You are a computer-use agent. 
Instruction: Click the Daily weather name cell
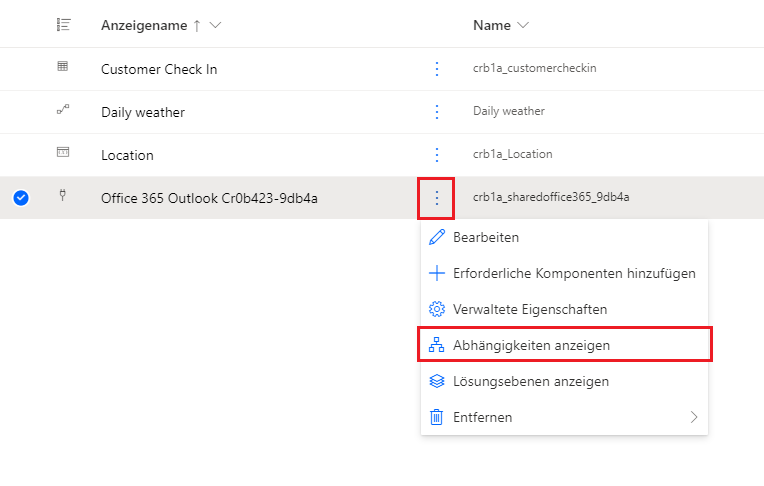click(509, 111)
